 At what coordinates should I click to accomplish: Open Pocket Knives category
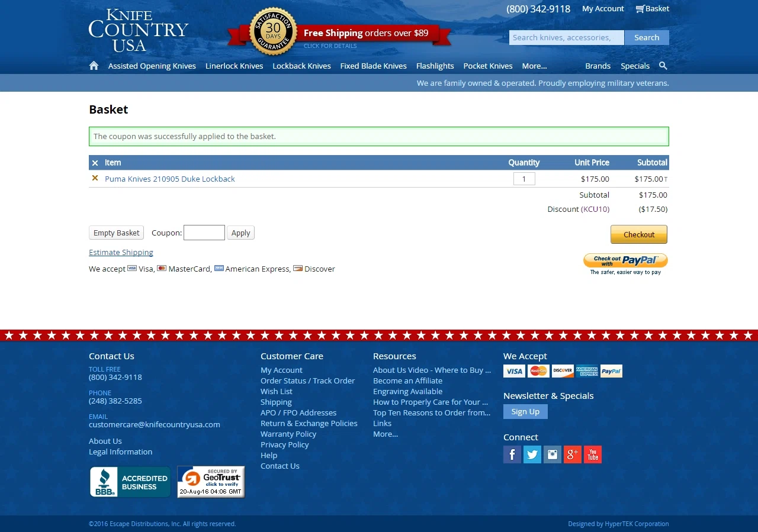click(488, 66)
